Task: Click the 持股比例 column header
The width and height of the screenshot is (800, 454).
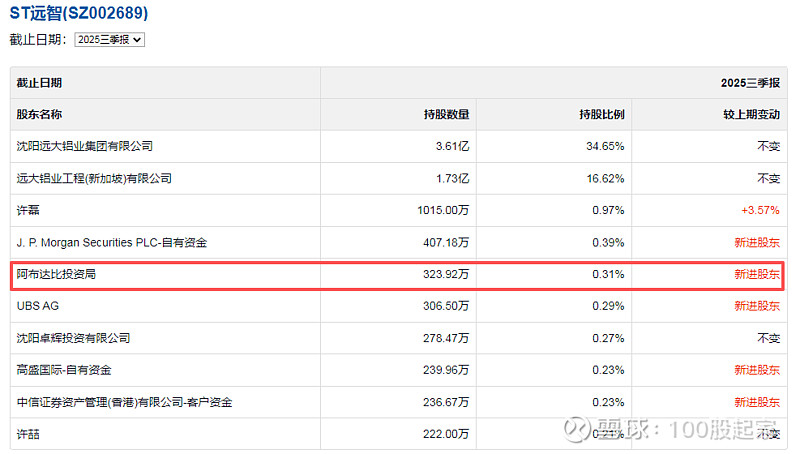Action: click(601, 114)
